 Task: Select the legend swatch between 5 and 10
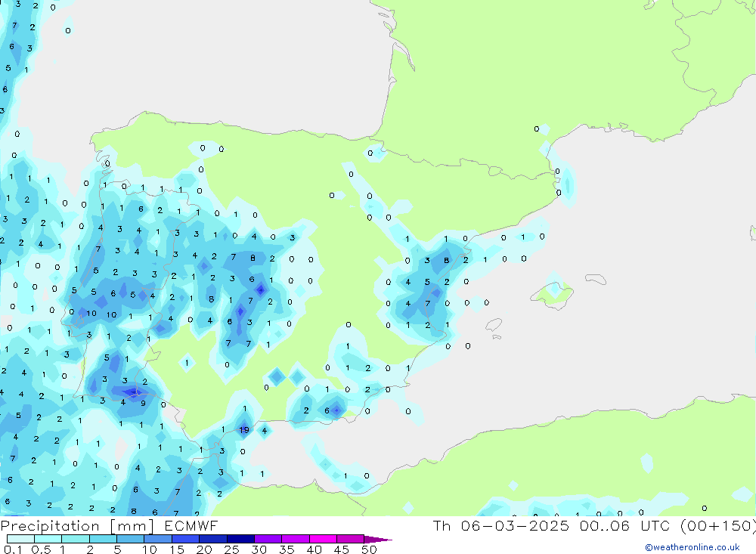coord(131,539)
